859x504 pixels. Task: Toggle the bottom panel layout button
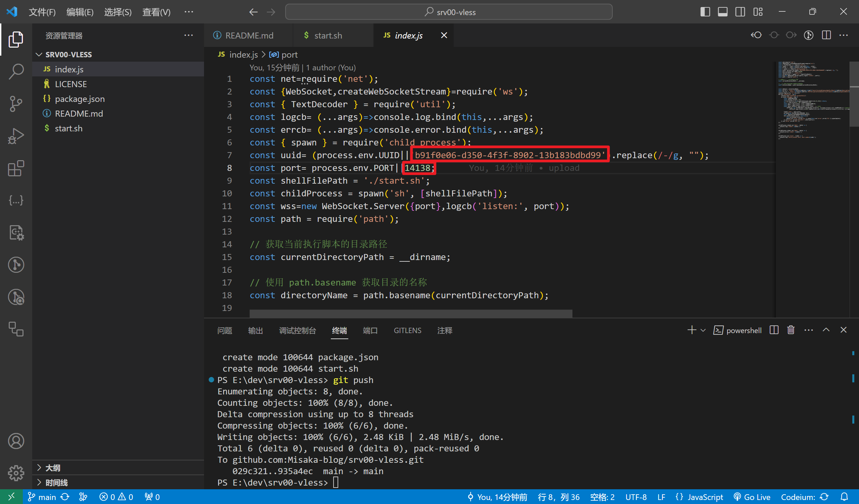722,12
